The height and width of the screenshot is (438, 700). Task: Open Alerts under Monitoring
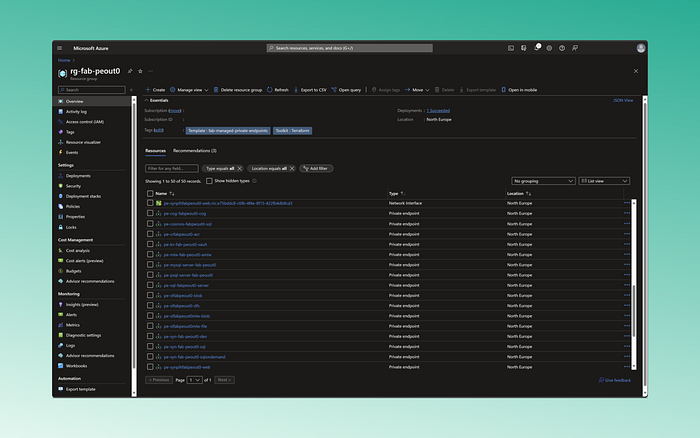point(71,315)
